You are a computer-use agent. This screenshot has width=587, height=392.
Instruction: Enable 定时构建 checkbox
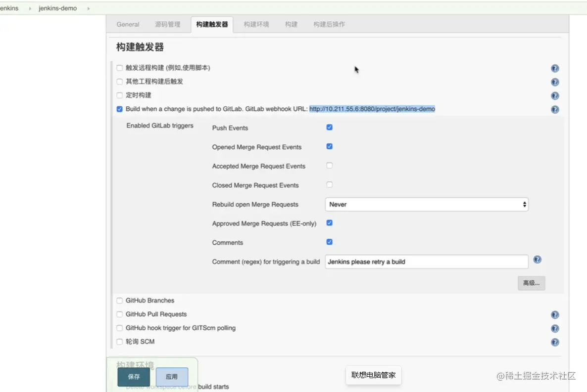click(x=119, y=95)
